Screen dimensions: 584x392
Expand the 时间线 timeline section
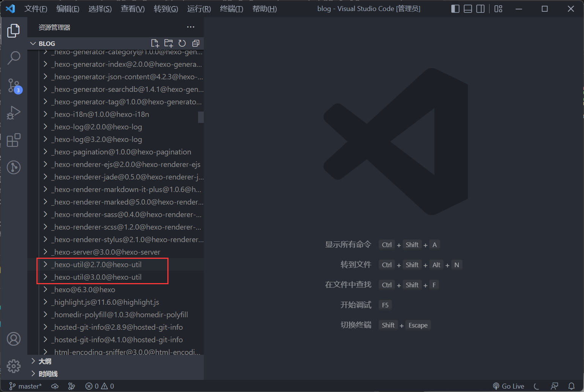pyautogui.click(x=48, y=374)
